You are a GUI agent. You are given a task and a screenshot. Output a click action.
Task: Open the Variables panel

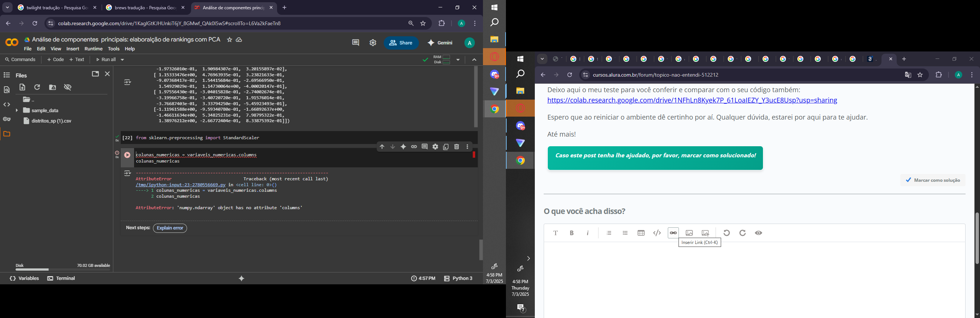(24, 278)
